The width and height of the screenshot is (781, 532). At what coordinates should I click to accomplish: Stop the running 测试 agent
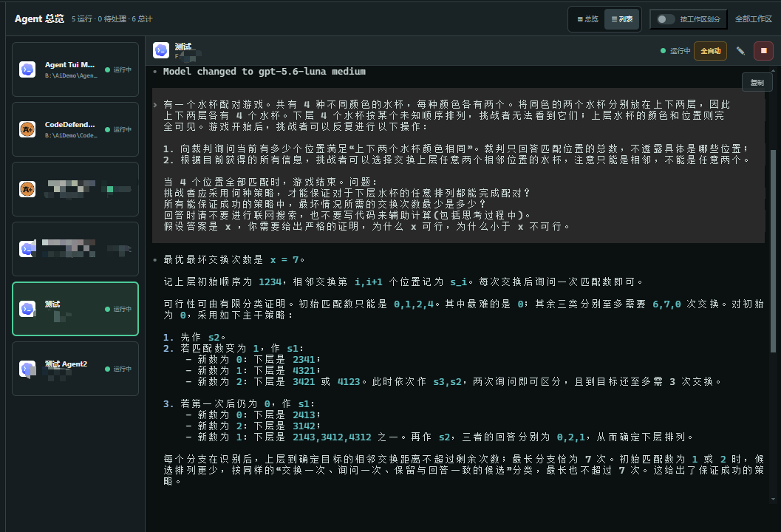point(763,51)
